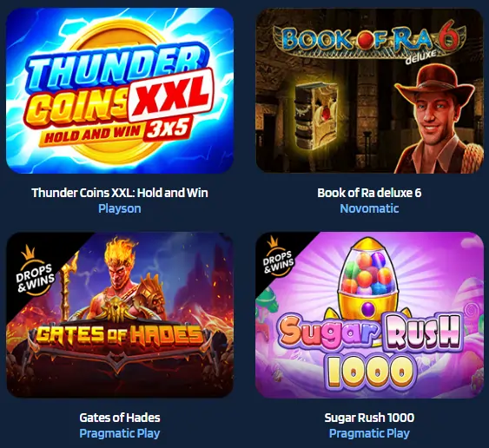This screenshot has height=448, width=489.
Task: Click the Thunder Coins XXL: Hold and Win title
Action: (x=120, y=193)
